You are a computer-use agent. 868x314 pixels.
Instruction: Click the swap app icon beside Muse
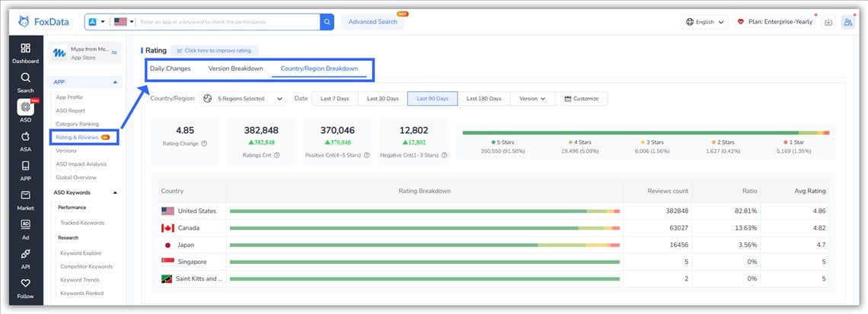114,52
